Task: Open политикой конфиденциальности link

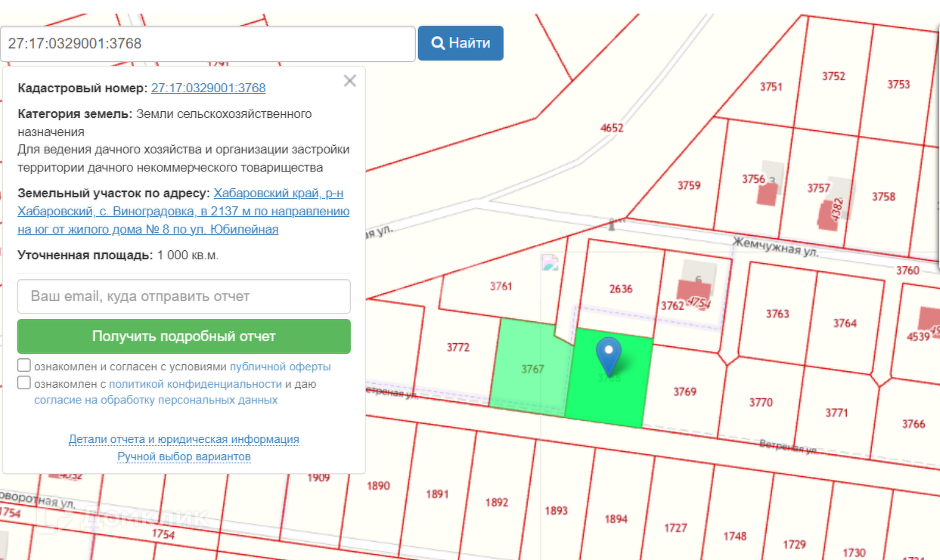Action: [x=195, y=384]
